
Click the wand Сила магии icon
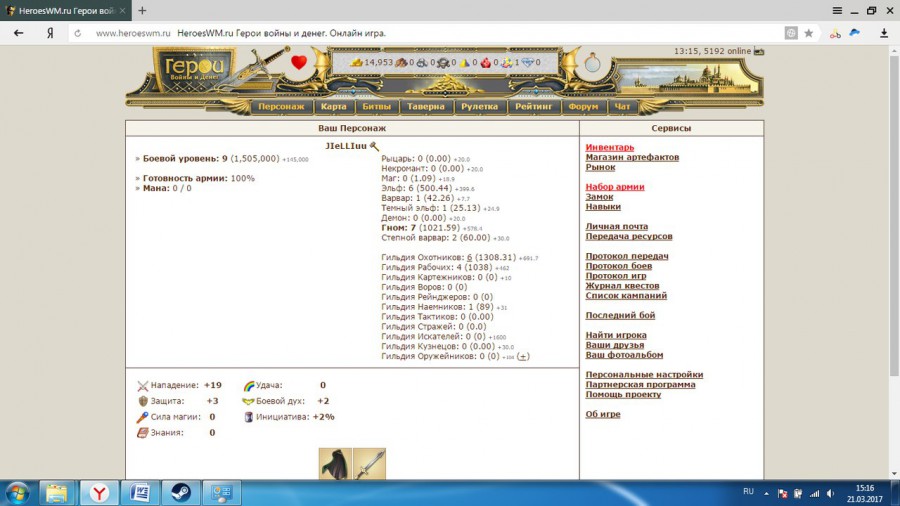point(142,417)
